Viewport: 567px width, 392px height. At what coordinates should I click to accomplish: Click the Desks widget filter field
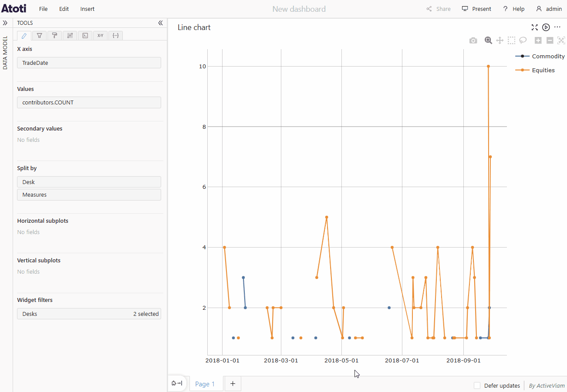[89, 314]
